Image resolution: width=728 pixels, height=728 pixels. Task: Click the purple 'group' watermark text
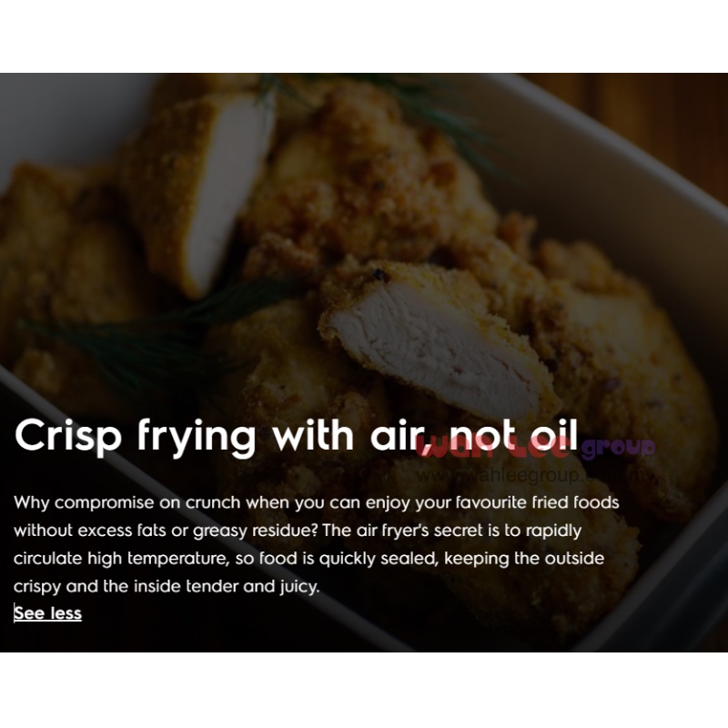(x=618, y=449)
